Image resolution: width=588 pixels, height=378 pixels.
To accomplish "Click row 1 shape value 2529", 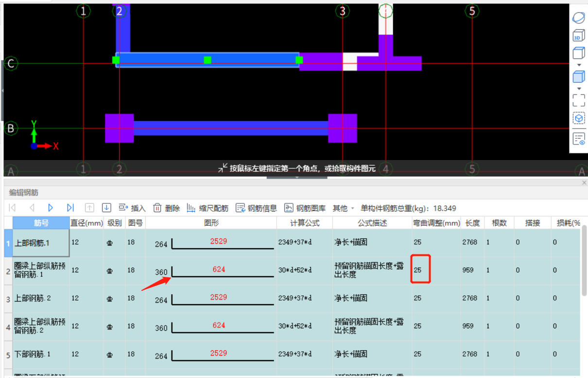I will 219,241.
